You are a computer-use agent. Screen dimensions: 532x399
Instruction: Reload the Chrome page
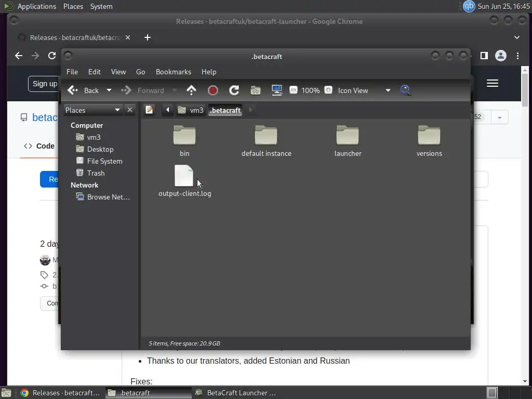pos(51,56)
